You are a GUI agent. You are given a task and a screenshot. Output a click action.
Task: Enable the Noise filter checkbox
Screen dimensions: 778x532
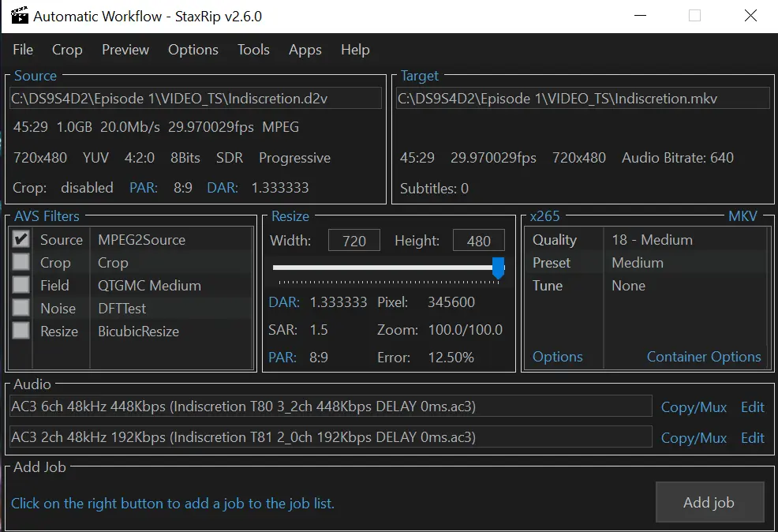[21, 308]
